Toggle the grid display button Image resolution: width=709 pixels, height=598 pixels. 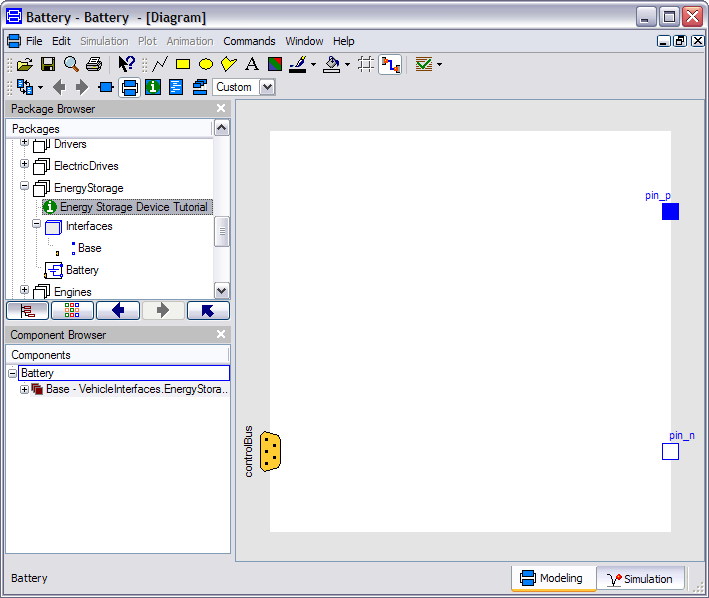click(366, 64)
